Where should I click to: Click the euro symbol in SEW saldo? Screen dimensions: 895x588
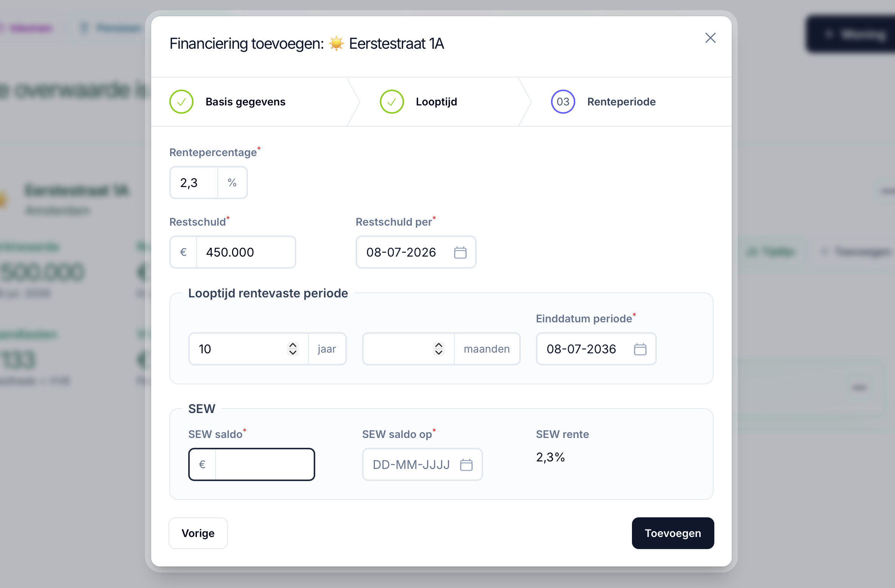coord(202,464)
